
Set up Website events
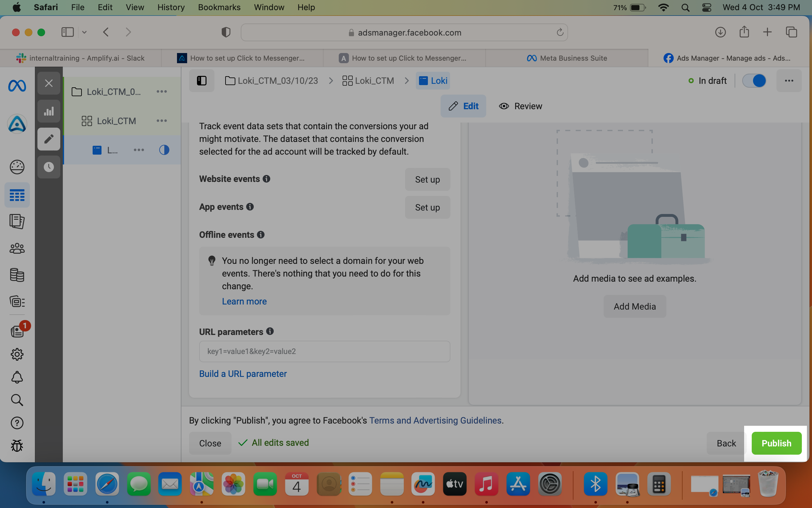428,179
